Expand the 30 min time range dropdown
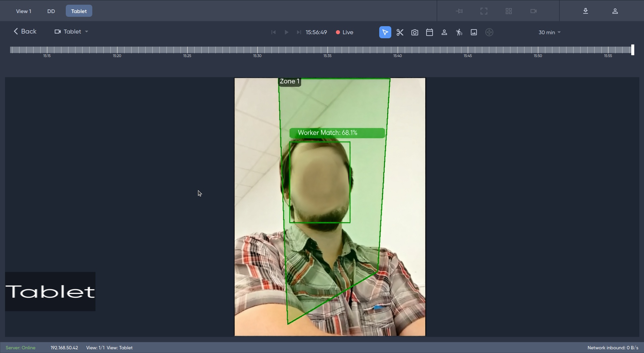Viewport: 644px width, 353px height. [x=549, y=33]
